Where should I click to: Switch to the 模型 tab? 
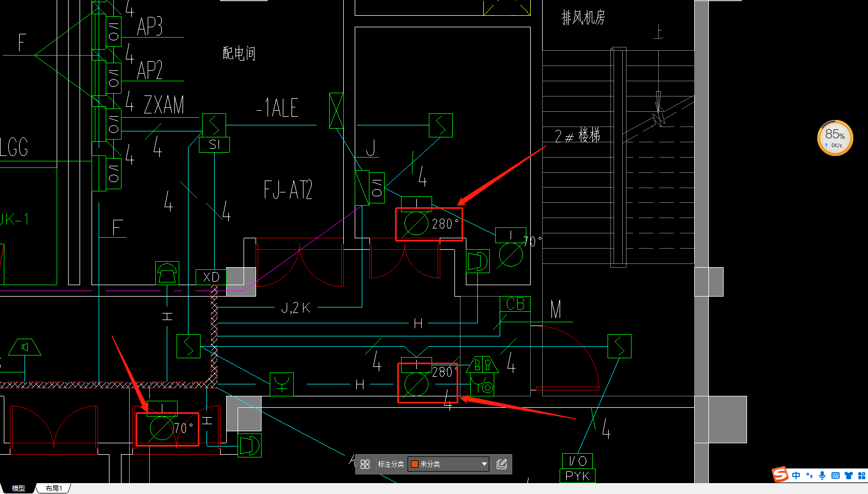pyautogui.click(x=19, y=488)
